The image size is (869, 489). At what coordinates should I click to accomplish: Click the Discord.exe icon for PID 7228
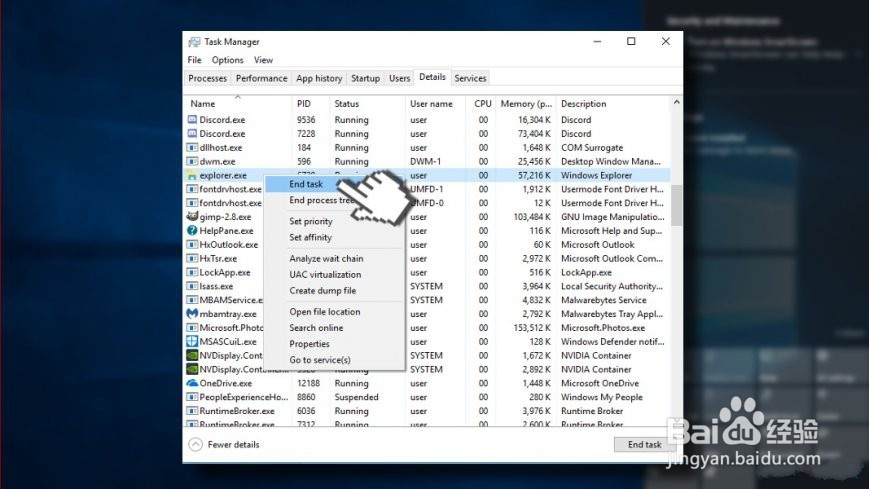(192, 134)
